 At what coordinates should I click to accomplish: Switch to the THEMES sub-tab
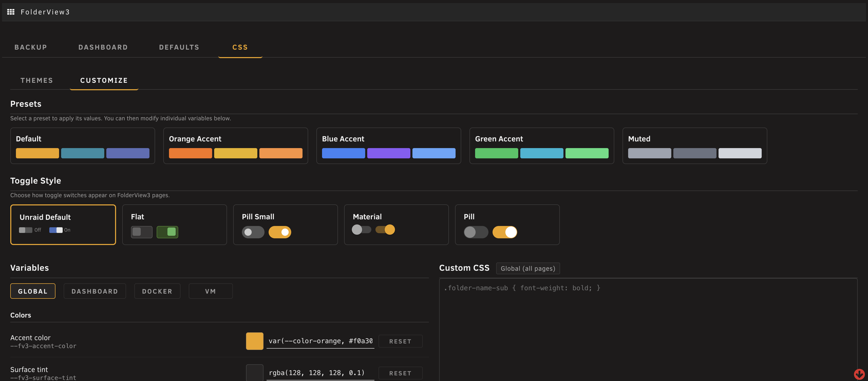37,80
